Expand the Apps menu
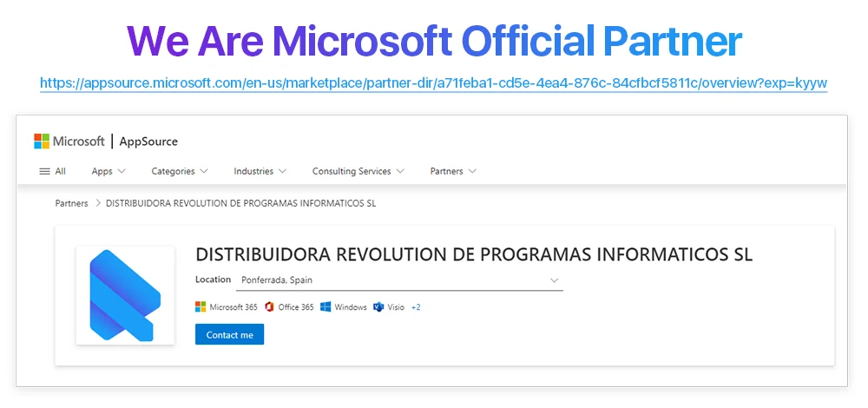Image resolution: width=868 pixels, height=408 pixels. tap(108, 172)
